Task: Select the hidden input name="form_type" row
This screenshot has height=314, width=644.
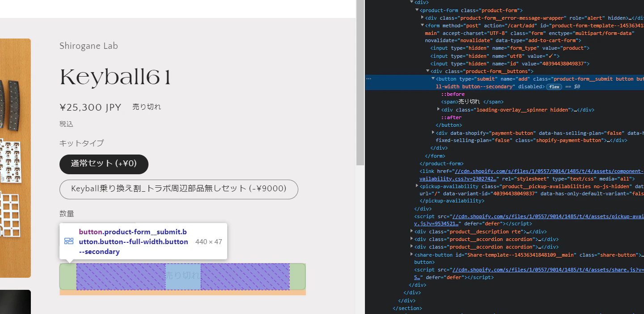Action: [x=510, y=48]
